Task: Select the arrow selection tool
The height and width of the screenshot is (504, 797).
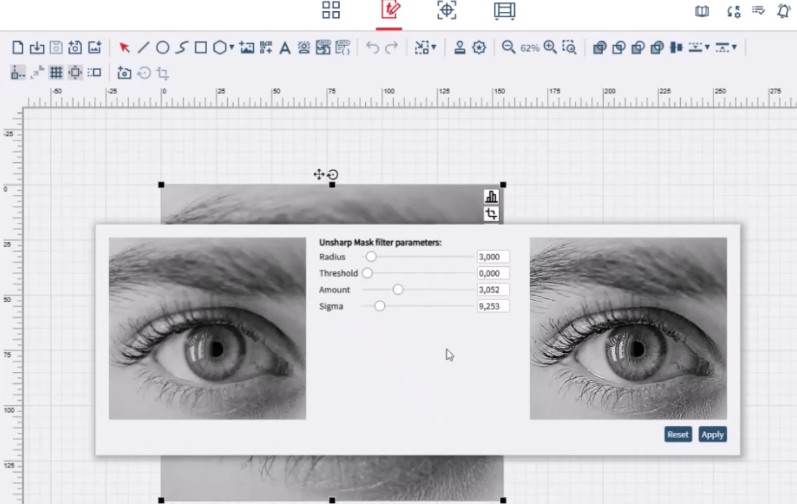Action: pos(125,47)
